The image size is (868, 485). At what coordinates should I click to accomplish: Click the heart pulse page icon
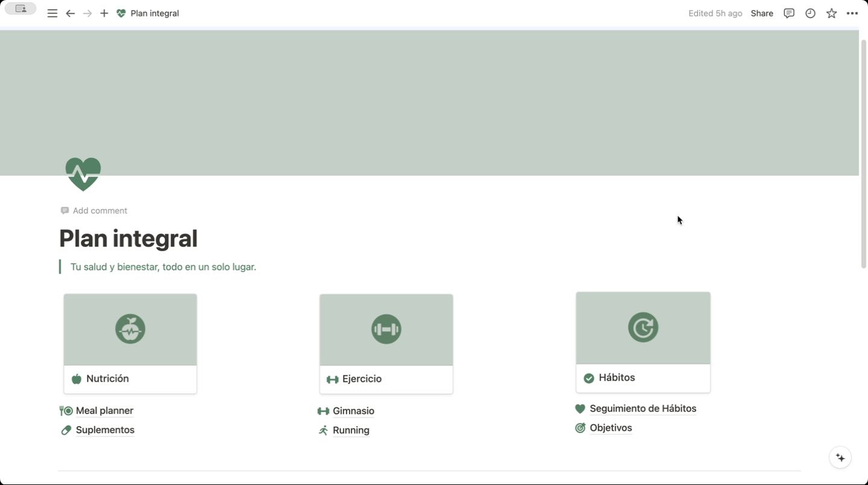tap(83, 174)
